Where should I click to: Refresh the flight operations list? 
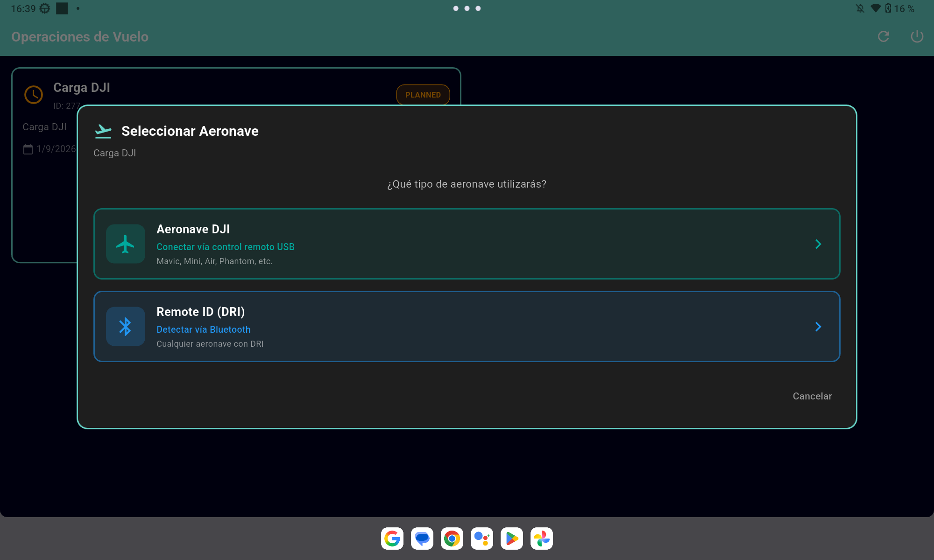point(884,36)
